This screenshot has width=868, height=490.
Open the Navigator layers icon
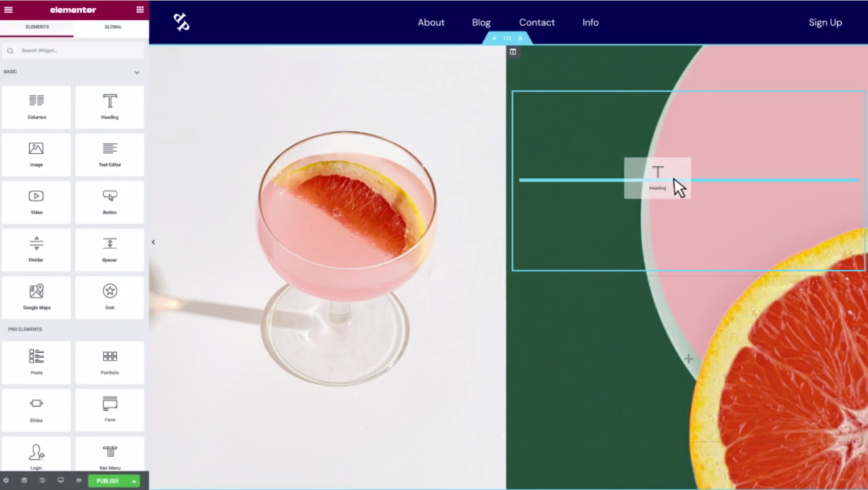24,480
